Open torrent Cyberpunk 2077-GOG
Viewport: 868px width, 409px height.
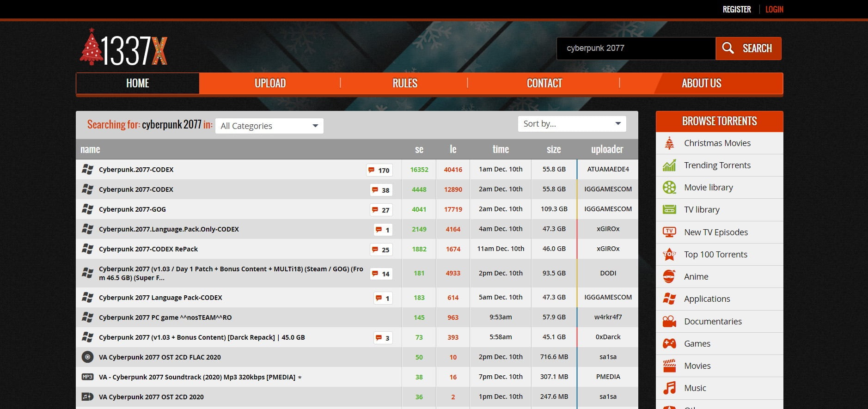coord(132,209)
